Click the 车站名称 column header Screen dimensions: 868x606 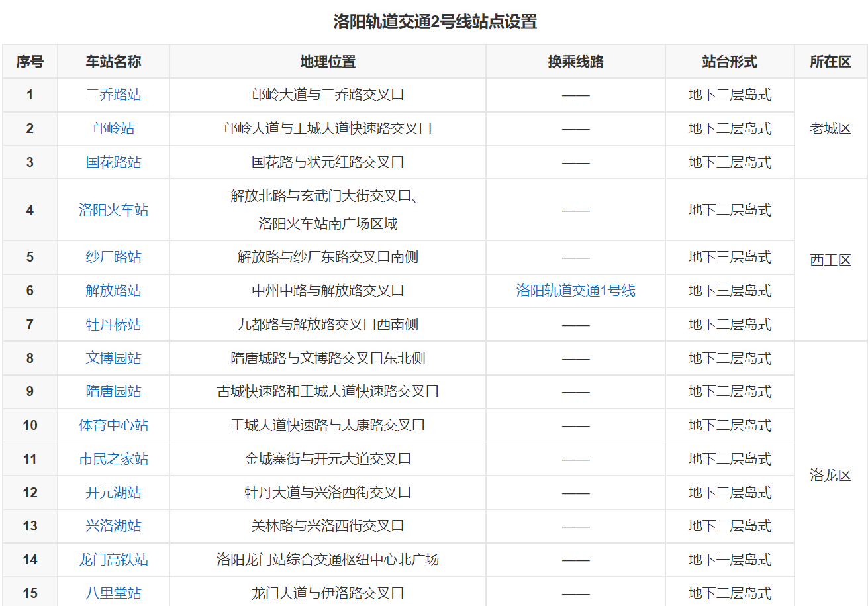tap(113, 62)
